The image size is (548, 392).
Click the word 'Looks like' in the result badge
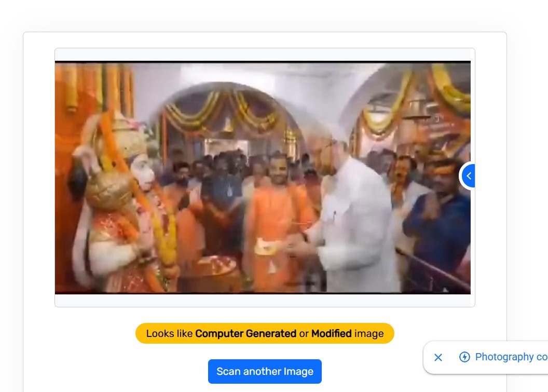169,334
